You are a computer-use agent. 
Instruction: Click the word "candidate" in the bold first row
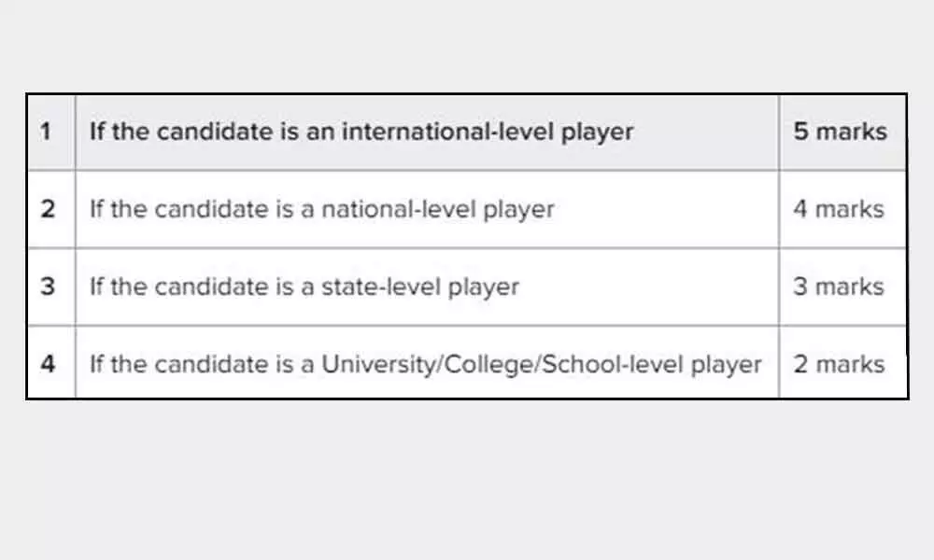205,132
